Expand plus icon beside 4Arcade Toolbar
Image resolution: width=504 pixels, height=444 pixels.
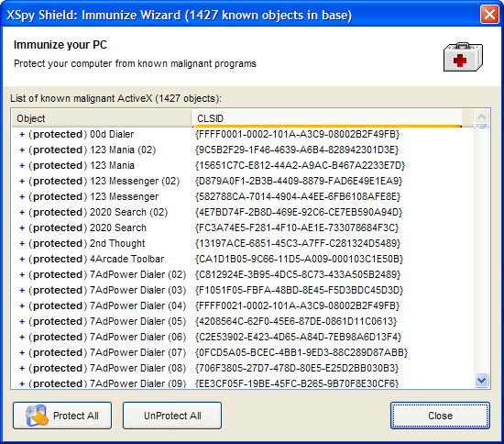[x=22, y=259]
